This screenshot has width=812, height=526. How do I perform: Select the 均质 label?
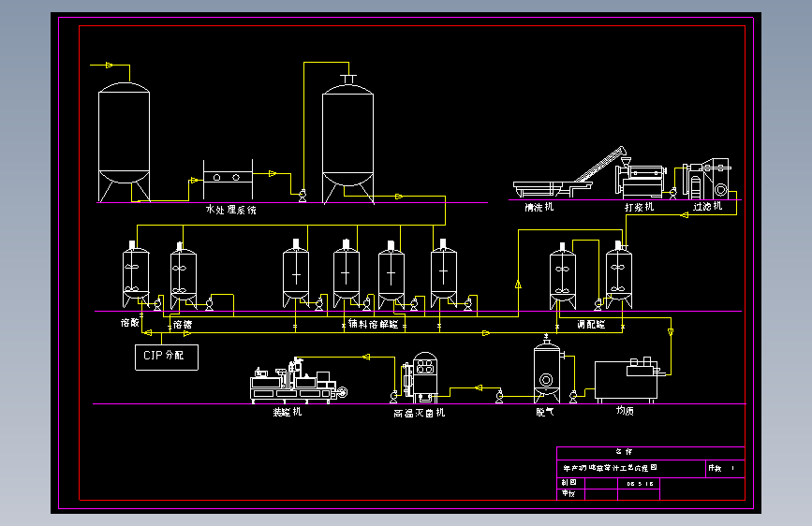pos(625,411)
